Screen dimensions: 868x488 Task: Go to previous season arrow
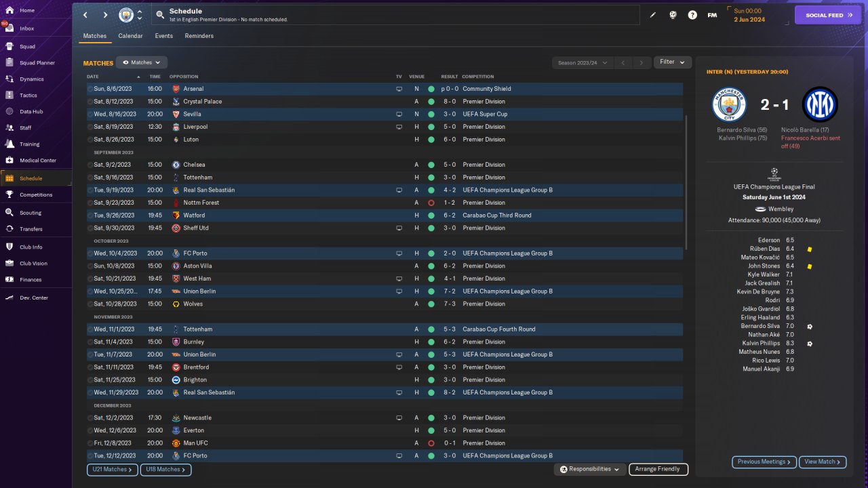click(623, 62)
